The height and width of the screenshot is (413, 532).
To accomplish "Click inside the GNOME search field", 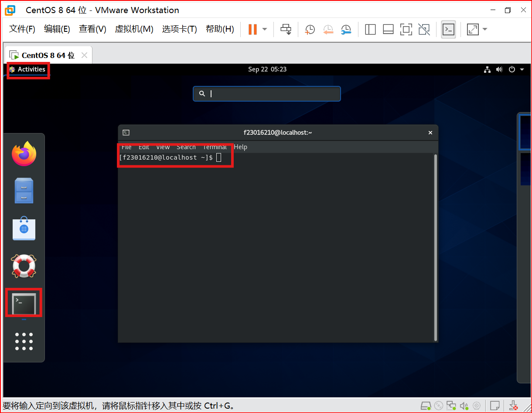I will pyautogui.click(x=266, y=93).
